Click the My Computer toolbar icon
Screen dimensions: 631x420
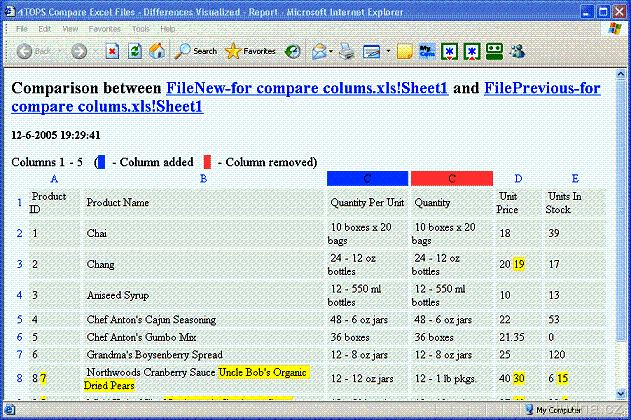click(427, 51)
